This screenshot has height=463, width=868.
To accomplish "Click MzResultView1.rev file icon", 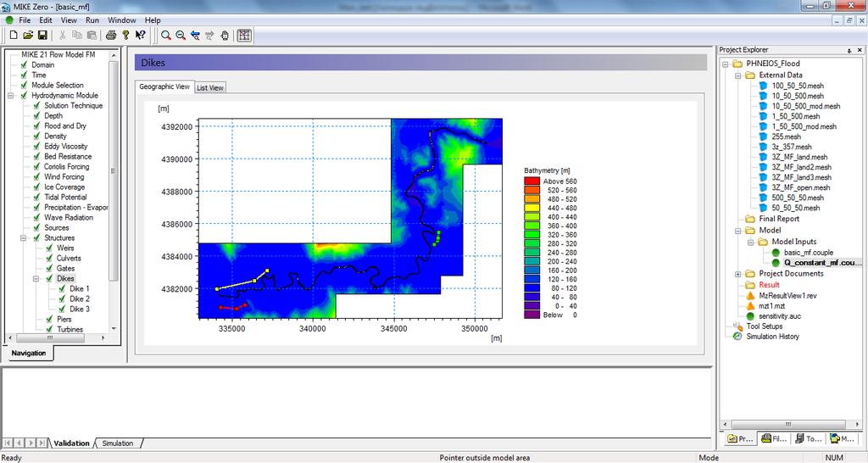I will [x=751, y=296].
